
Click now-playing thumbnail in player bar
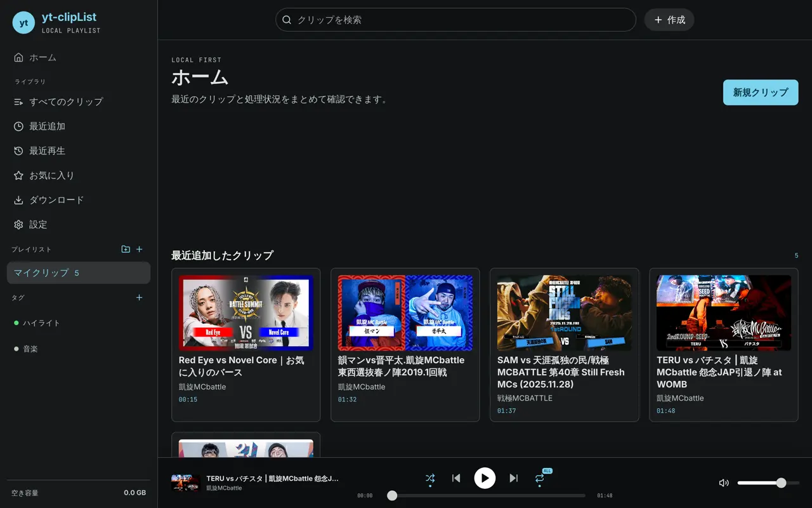click(186, 483)
